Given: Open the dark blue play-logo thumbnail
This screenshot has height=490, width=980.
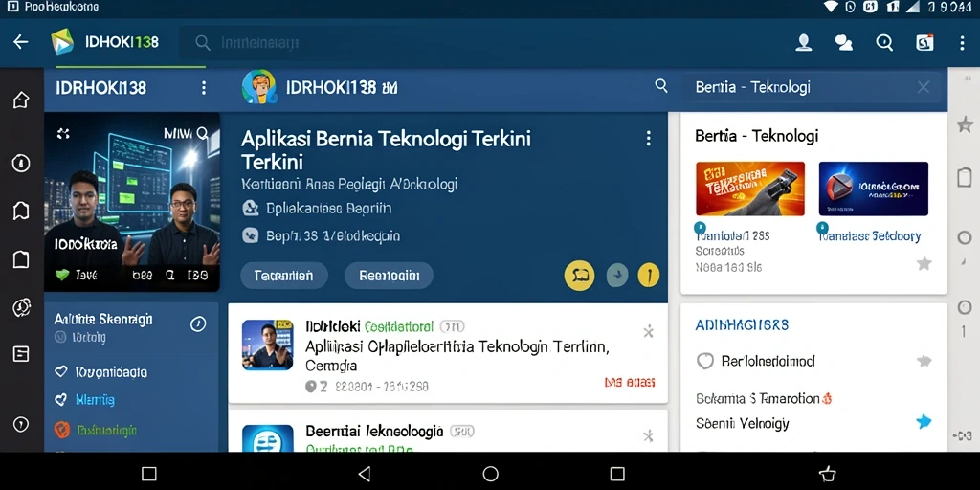Looking at the screenshot, I should [873, 189].
